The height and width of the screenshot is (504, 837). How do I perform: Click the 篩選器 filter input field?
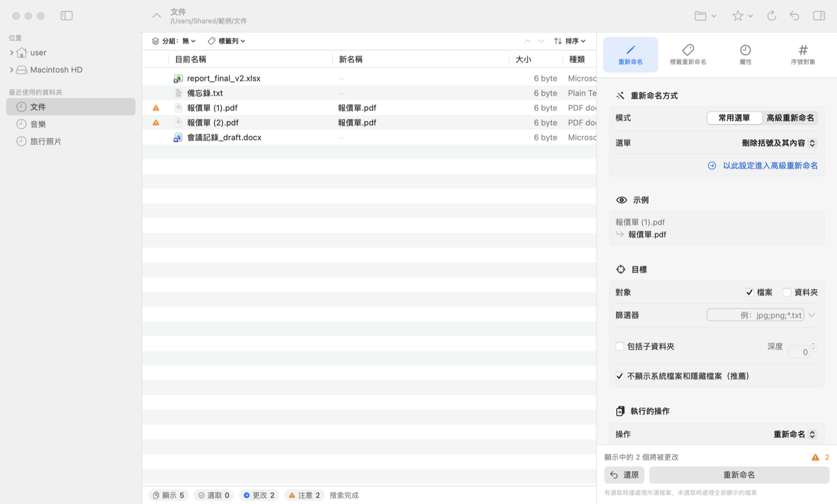(x=755, y=315)
